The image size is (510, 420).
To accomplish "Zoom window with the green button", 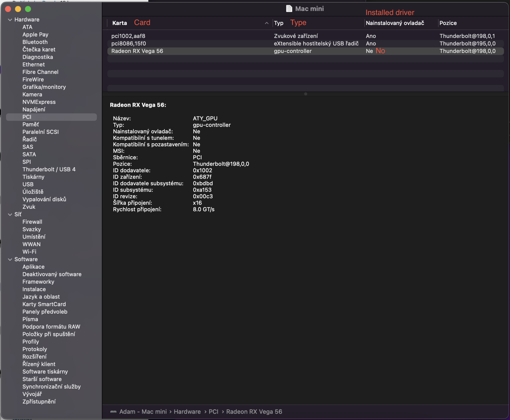I will (28, 9).
